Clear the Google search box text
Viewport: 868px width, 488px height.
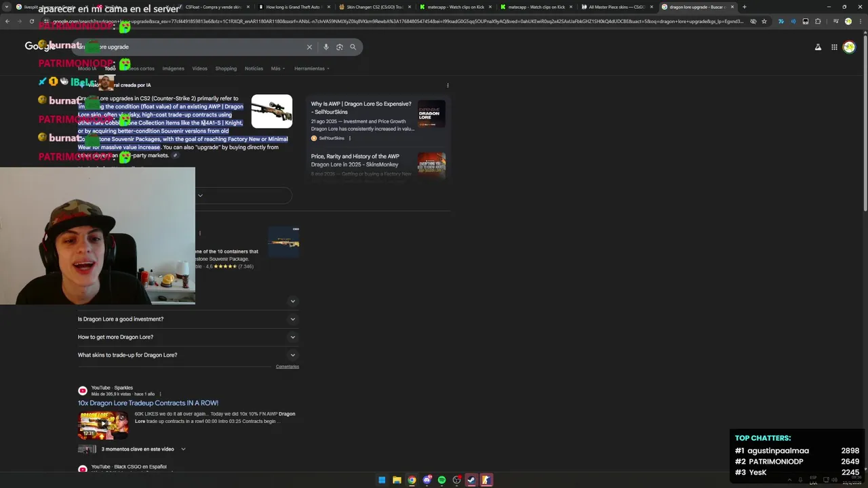[309, 47]
